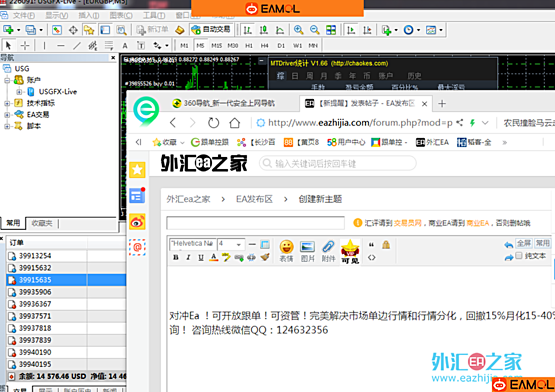555x392 pixels.
Task: Switch to the 收藏夹 navigator tab
Action: (x=42, y=223)
